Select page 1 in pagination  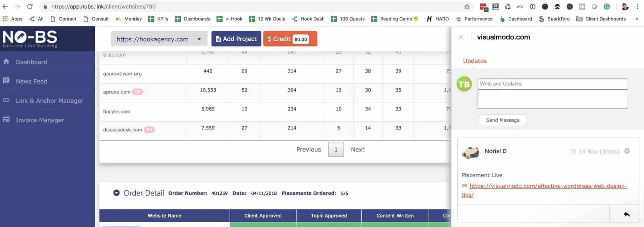(336, 149)
